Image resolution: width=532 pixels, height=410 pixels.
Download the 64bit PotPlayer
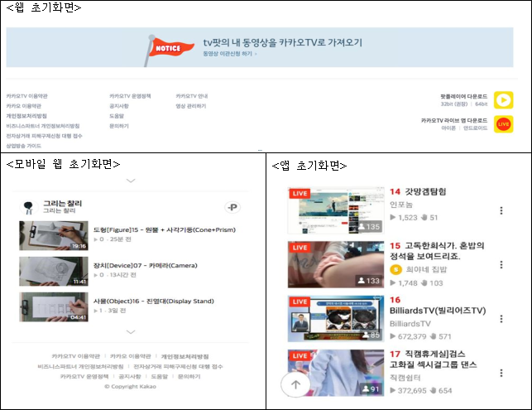point(481,104)
